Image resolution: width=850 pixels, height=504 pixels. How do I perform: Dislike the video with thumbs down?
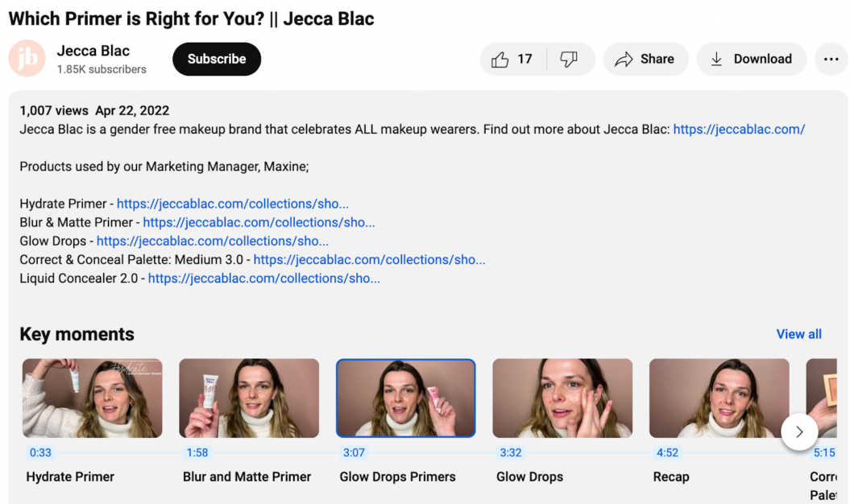pyautogui.click(x=570, y=59)
